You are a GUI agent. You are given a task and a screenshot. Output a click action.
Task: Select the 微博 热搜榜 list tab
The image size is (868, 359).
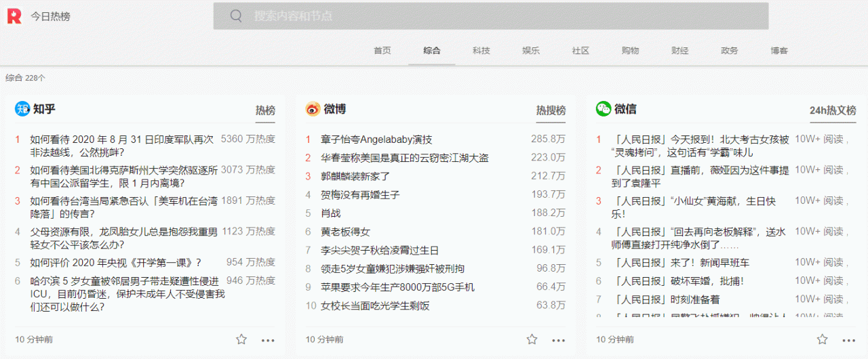point(551,110)
